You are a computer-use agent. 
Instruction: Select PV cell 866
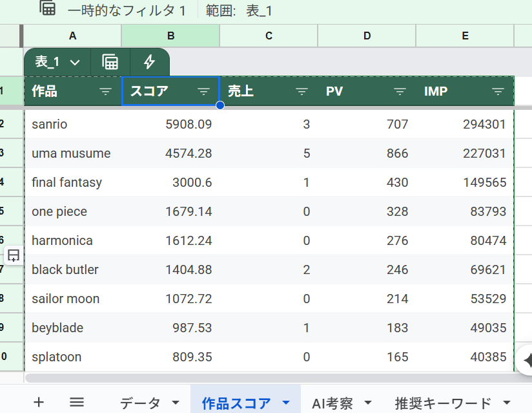pos(367,153)
